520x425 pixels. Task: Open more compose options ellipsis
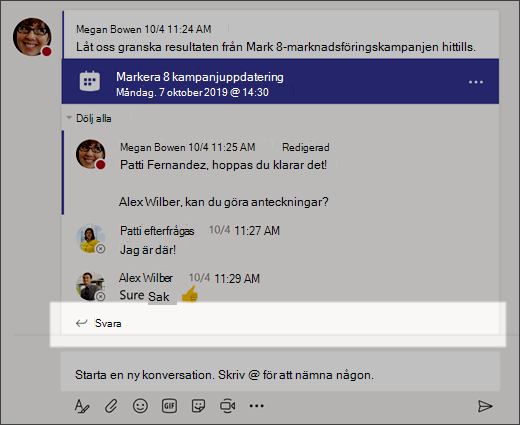tap(257, 406)
